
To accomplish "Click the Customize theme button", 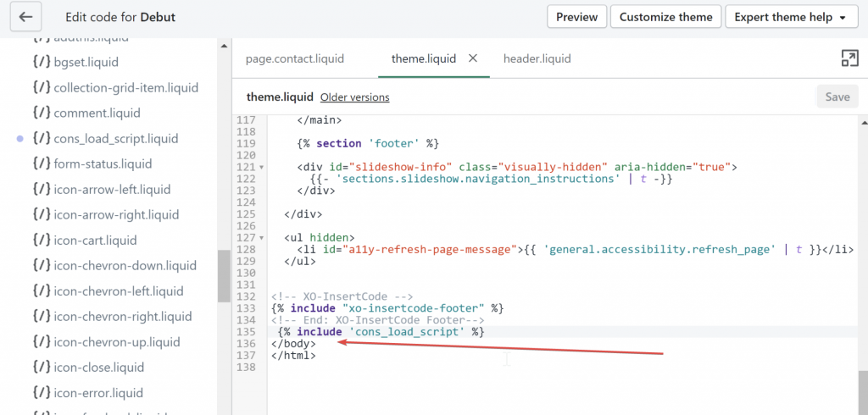I will 665,17.
